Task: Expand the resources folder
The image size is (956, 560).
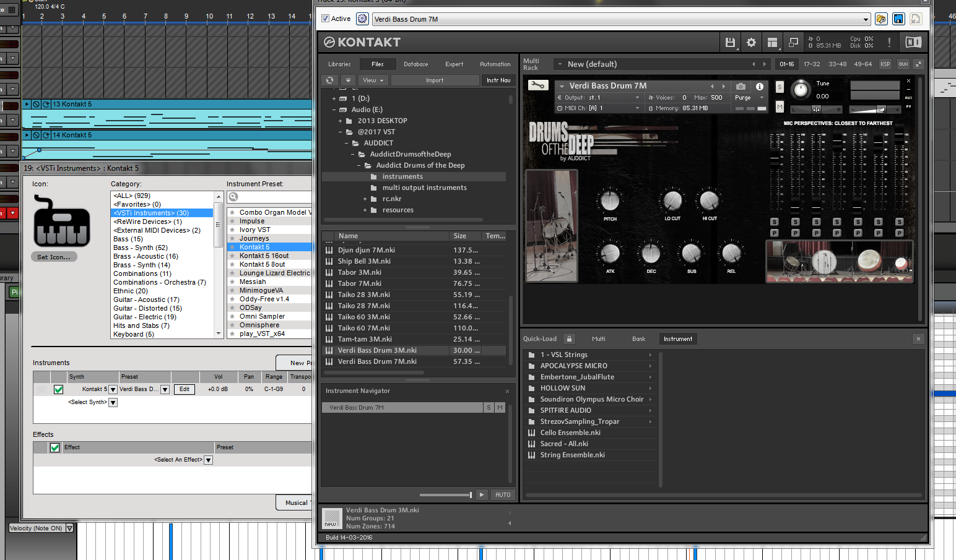Action: click(x=365, y=210)
